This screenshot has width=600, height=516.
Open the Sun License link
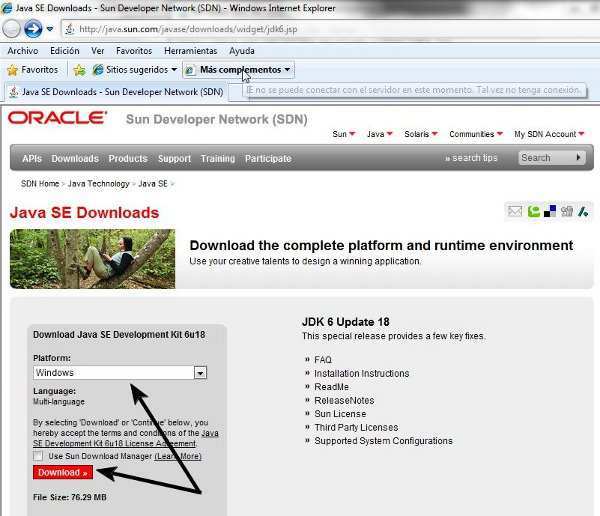pos(340,414)
